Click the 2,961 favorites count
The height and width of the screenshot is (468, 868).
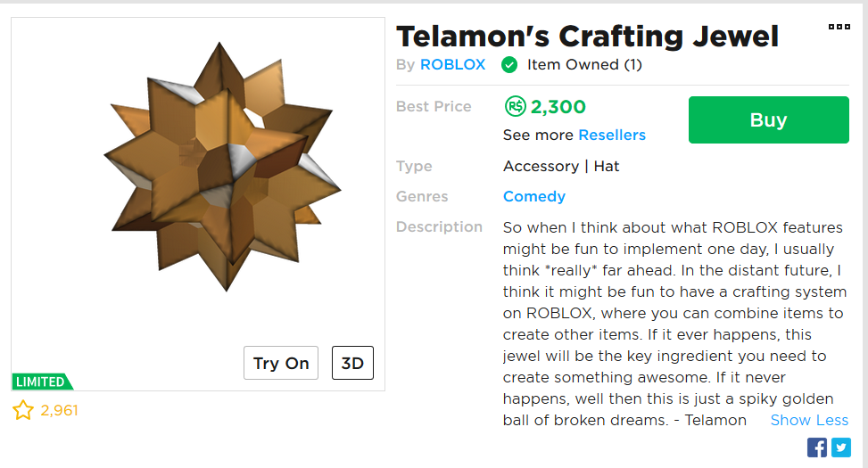[60, 411]
